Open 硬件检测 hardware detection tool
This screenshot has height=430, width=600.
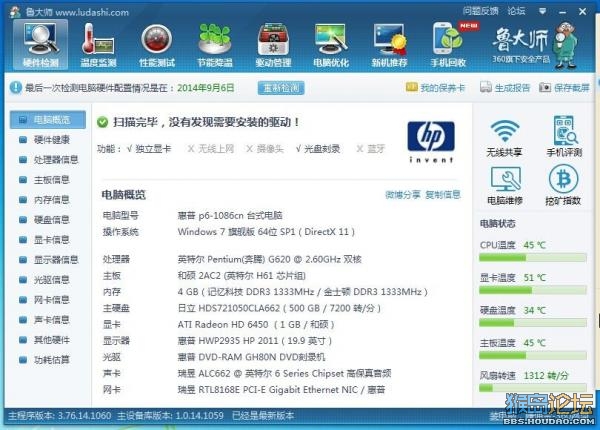tap(41, 44)
